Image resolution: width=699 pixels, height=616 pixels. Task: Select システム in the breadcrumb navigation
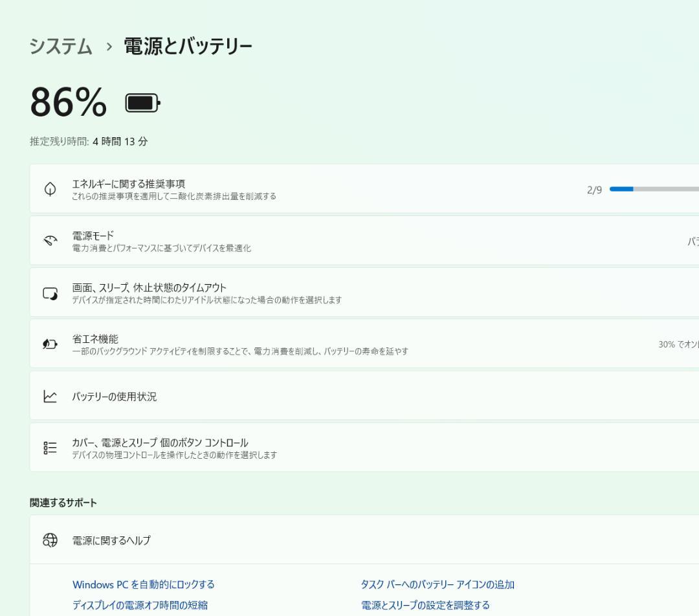60,45
